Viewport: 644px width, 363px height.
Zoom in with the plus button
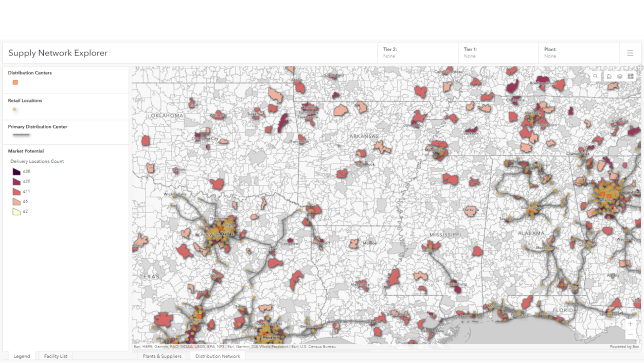point(630,324)
